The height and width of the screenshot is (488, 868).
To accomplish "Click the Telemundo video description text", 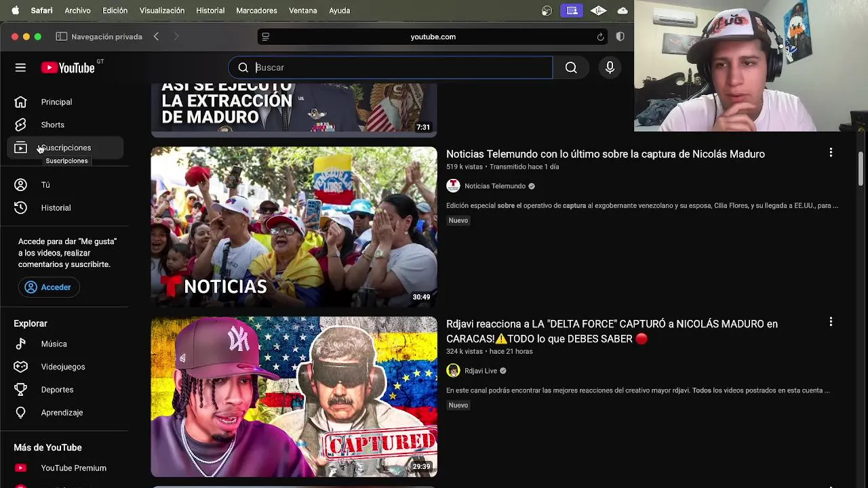I will pyautogui.click(x=642, y=205).
